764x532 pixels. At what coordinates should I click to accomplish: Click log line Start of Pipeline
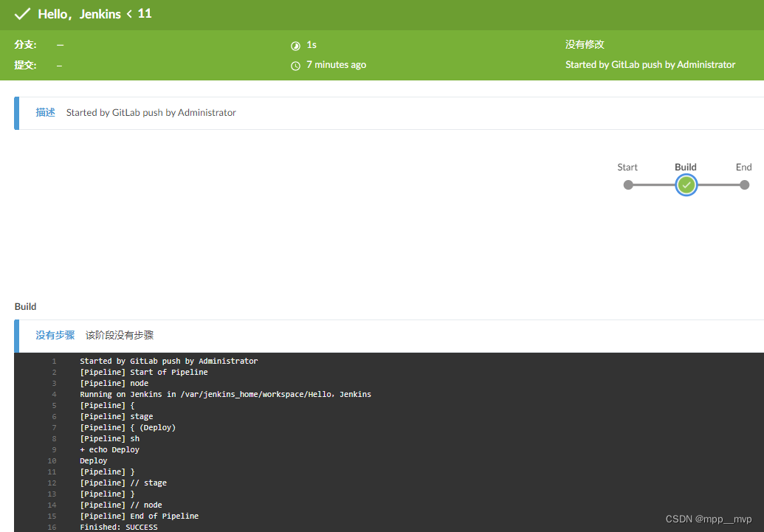click(144, 372)
